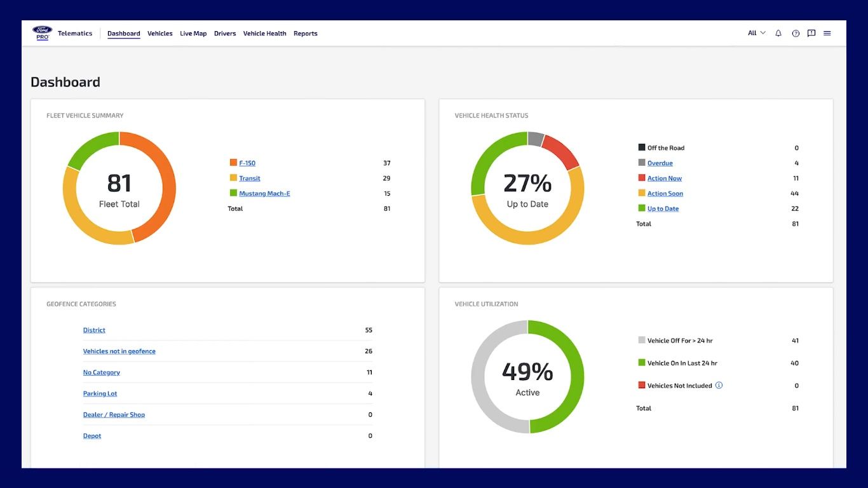
Task: Select the Parking Lot geofence link
Action: [x=100, y=394]
